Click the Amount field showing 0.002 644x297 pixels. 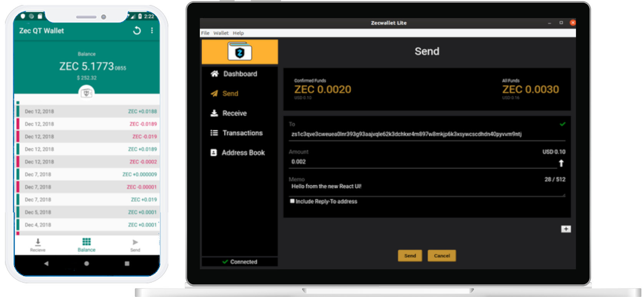click(423, 162)
